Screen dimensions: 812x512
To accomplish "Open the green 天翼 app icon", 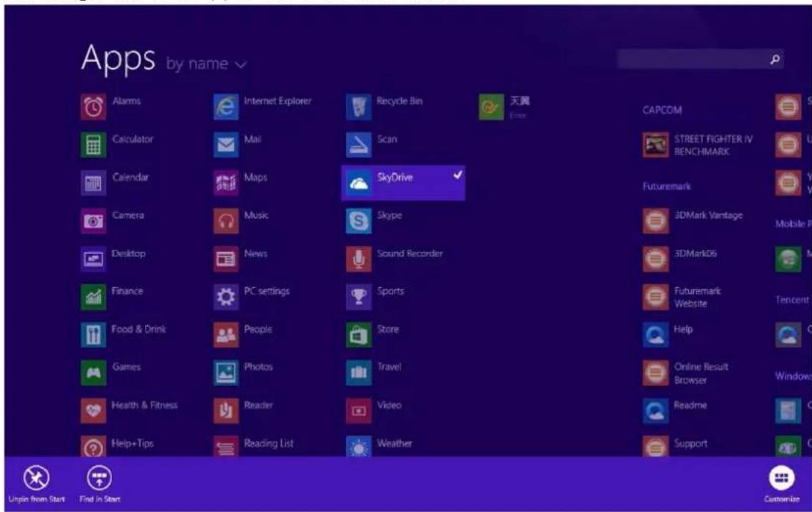I will tap(491, 107).
